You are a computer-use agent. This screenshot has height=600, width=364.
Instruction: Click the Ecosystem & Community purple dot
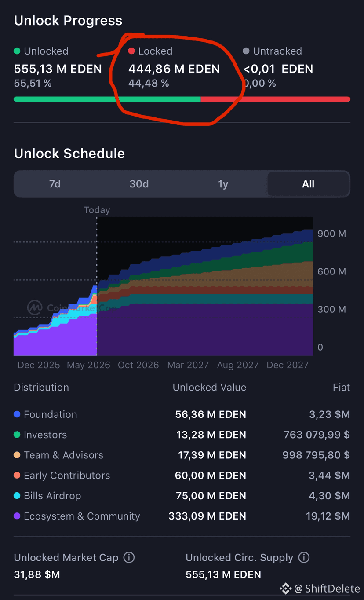(17, 516)
